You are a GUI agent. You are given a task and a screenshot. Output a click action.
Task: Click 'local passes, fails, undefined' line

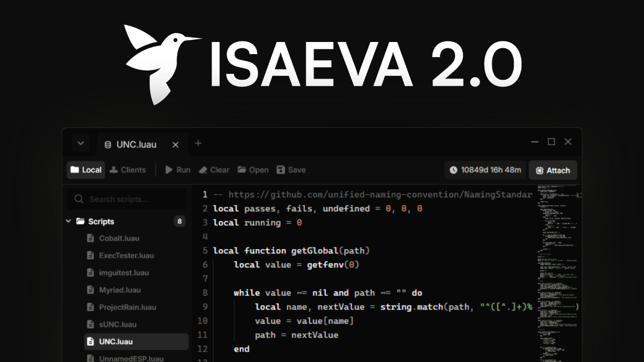click(318, 209)
